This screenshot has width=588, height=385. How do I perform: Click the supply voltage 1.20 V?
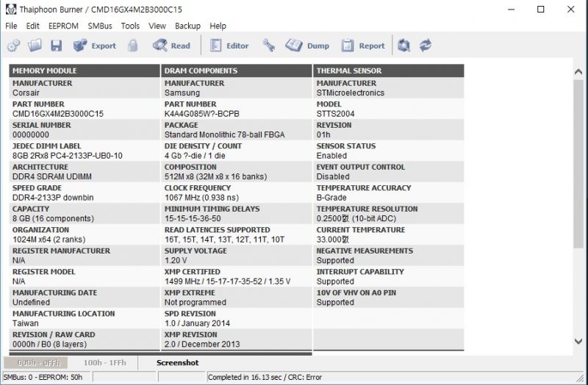[176, 261]
